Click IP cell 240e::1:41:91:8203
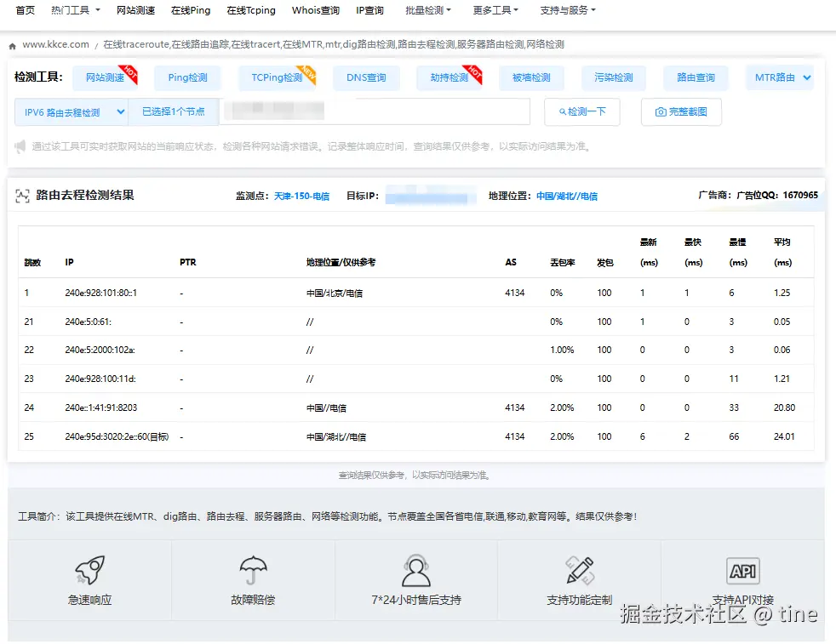836x644 pixels. click(100, 407)
